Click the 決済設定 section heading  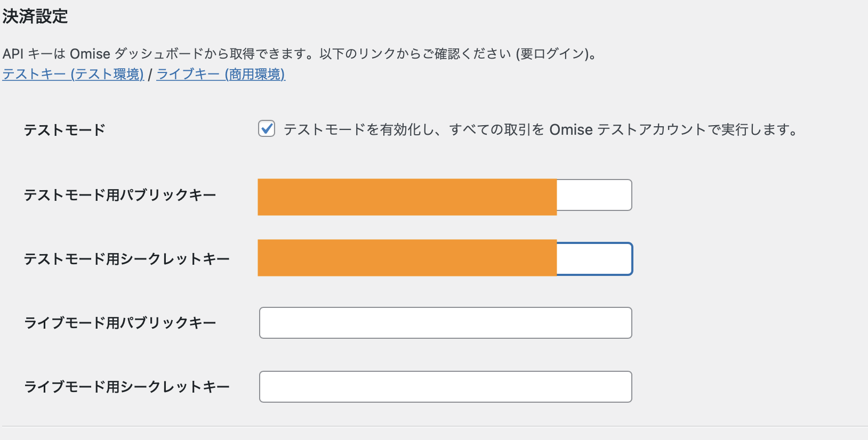tap(35, 17)
